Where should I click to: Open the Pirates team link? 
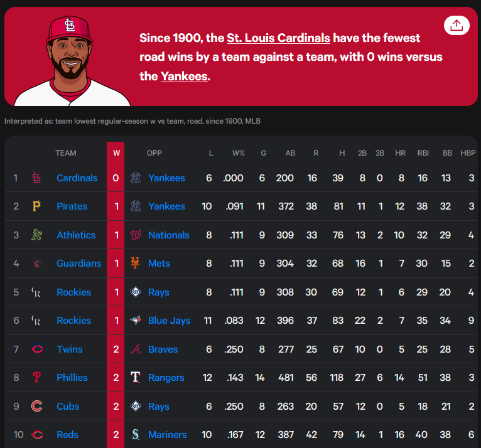72,206
